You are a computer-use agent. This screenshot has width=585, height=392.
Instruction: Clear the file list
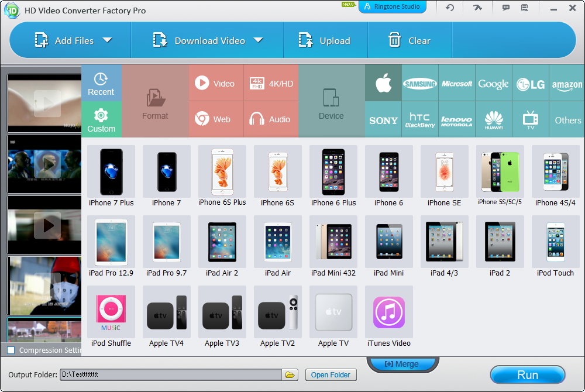pyautogui.click(x=409, y=40)
